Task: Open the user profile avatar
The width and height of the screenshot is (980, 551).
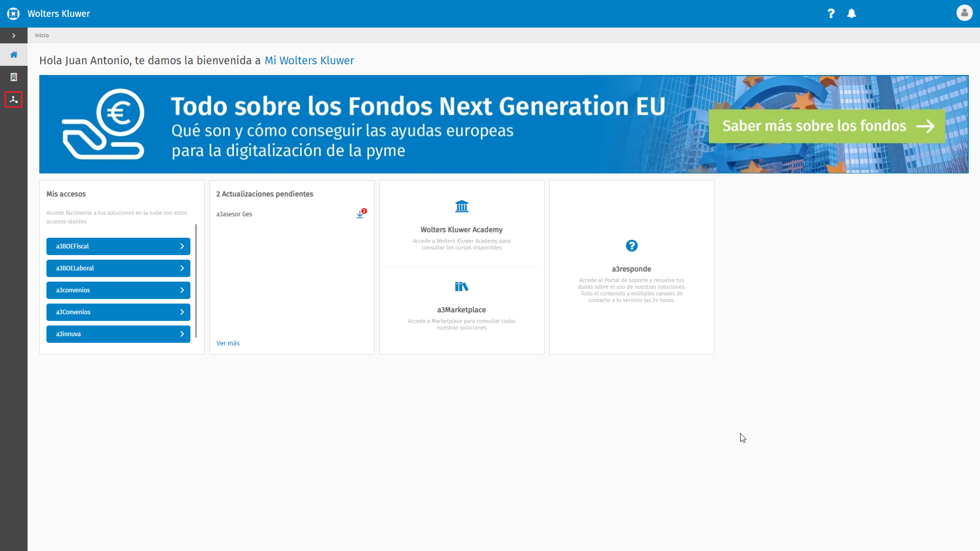Action: (x=965, y=13)
